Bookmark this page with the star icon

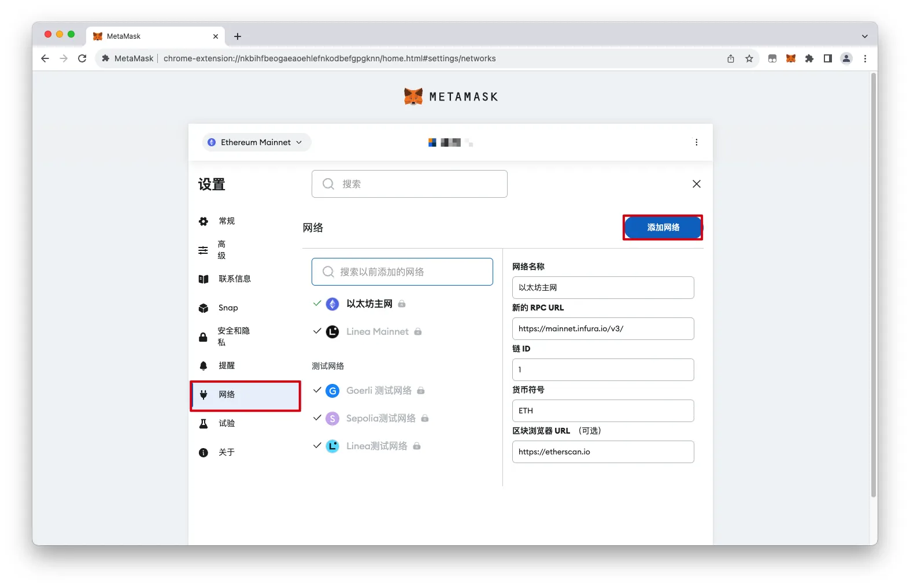tap(749, 58)
